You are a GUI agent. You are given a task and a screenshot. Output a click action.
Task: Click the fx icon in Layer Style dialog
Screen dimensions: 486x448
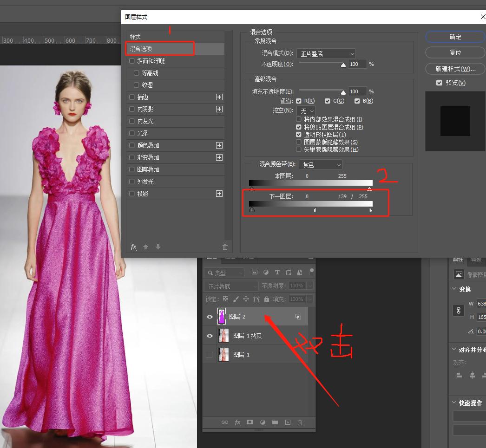click(x=134, y=247)
